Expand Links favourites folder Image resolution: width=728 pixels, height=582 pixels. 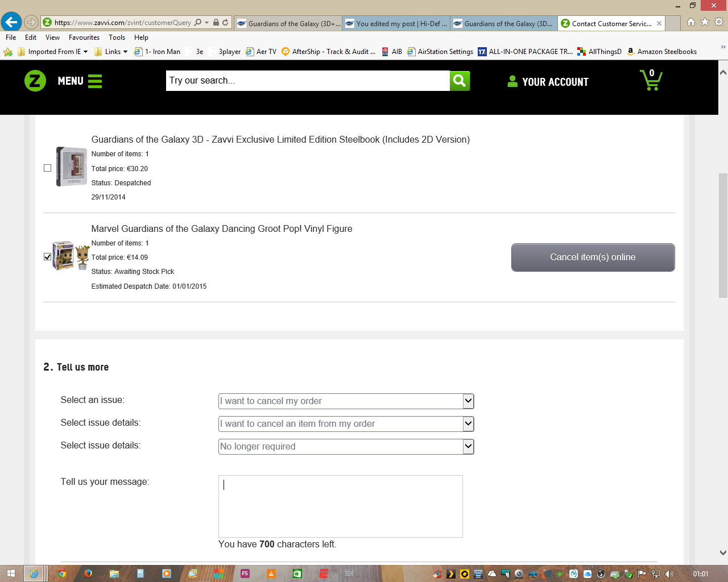111,52
